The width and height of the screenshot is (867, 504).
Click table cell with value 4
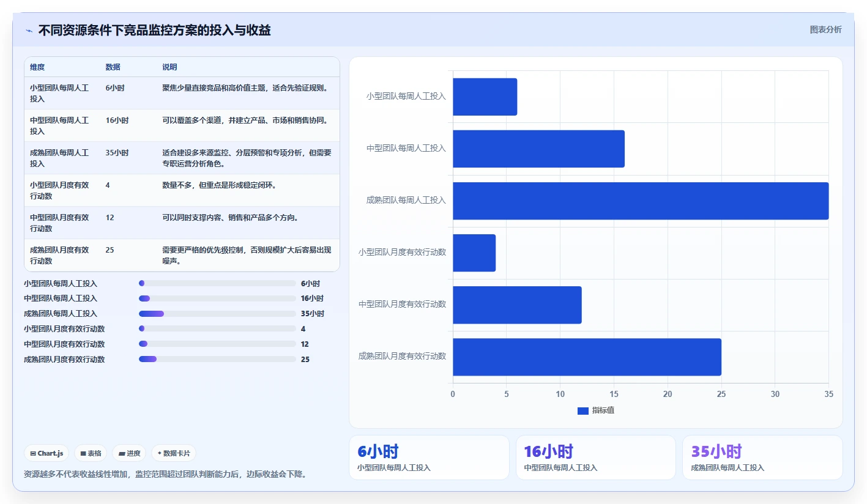point(108,185)
